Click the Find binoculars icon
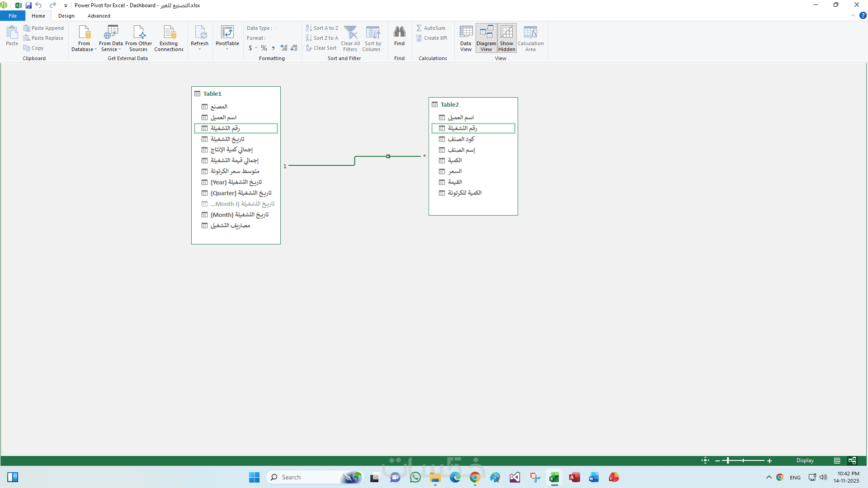Image resolution: width=868 pixels, height=488 pixels. pyautogui.click(x=399, y=33)
